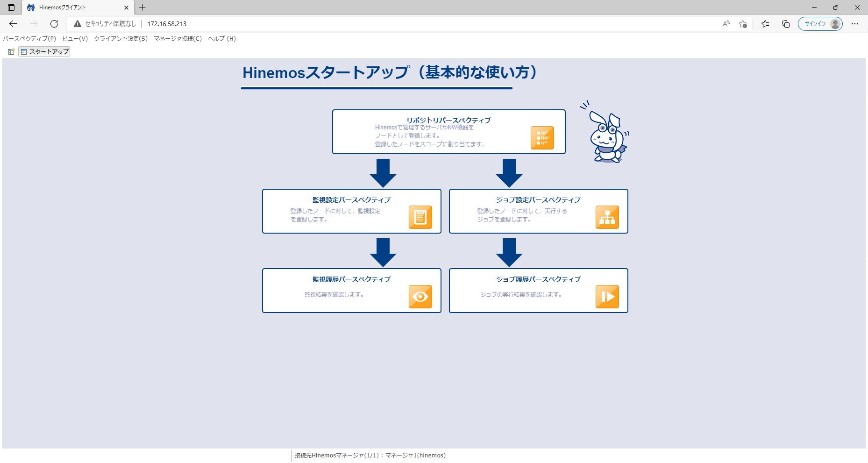
Task: Click the 登録したノードをスコープに割り当てます line
Action: [430, 144]
